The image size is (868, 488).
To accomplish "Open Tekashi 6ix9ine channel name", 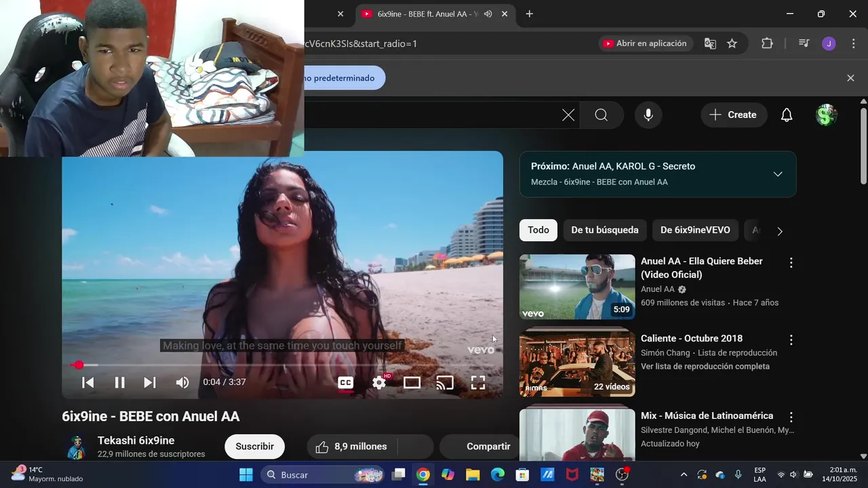I will (x=136, y=441).
